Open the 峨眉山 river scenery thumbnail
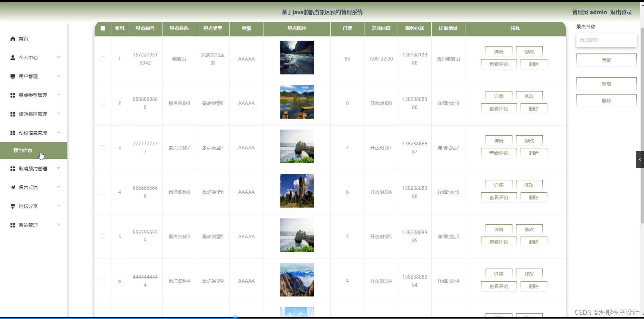Screen dimensions: 644x319 point(297,57)
